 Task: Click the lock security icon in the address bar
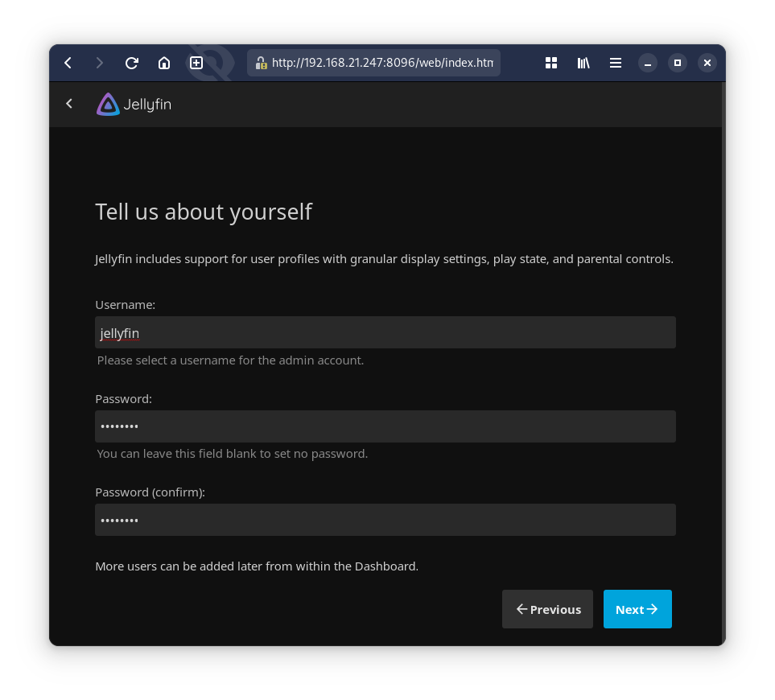click(x=261, y=63)
